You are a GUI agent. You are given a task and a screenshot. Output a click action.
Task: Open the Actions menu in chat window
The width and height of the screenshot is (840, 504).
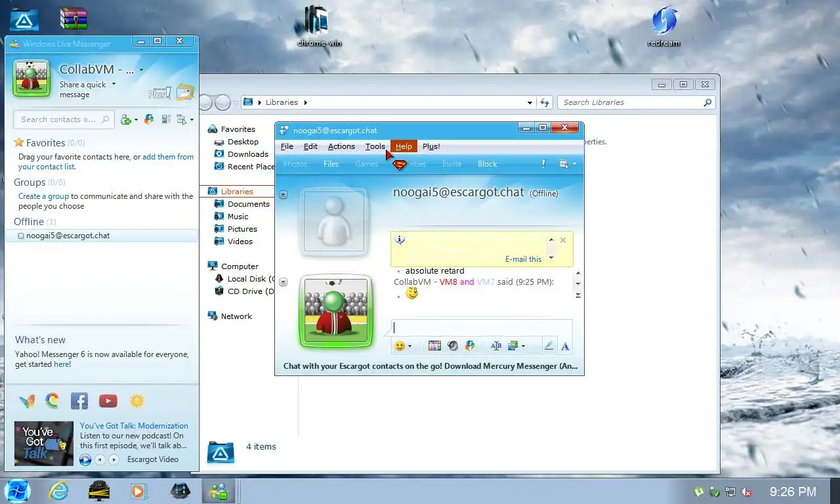(341, 146)
